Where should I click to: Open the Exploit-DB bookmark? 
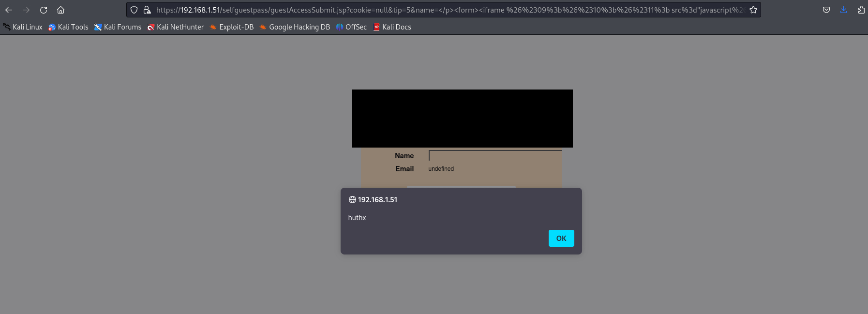pos(232,27)
